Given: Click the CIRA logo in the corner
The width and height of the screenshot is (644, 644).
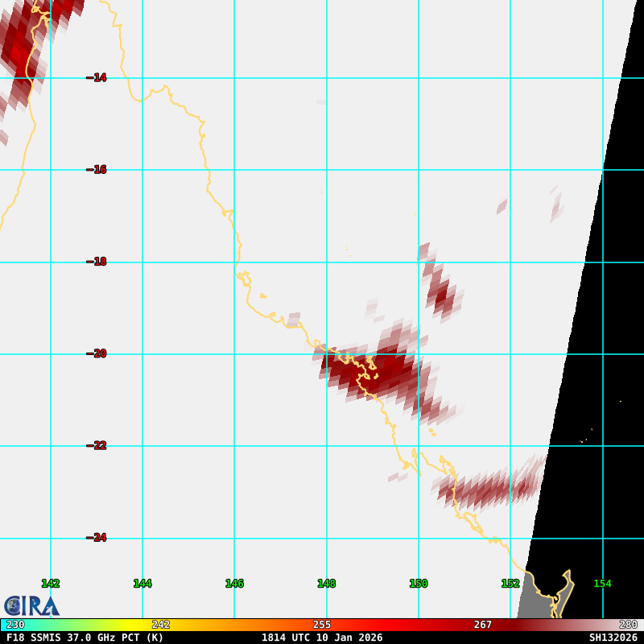Looking at the screenshot, I should (x=31, y=605).
